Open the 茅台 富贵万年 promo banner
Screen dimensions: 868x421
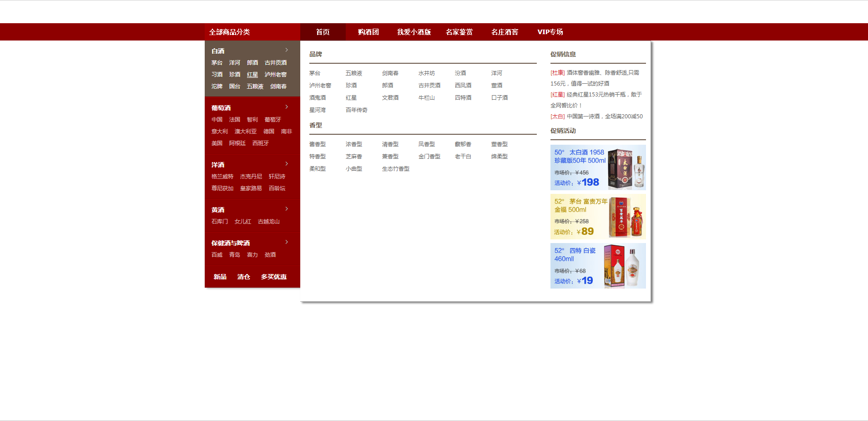coord(598,217)
